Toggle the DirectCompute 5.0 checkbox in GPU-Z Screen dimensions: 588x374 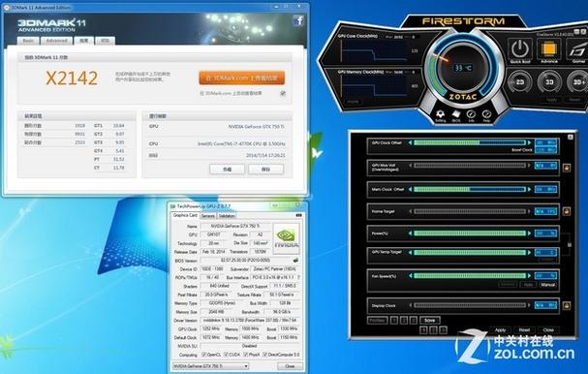pyautogui.click(x=264, y=355)
